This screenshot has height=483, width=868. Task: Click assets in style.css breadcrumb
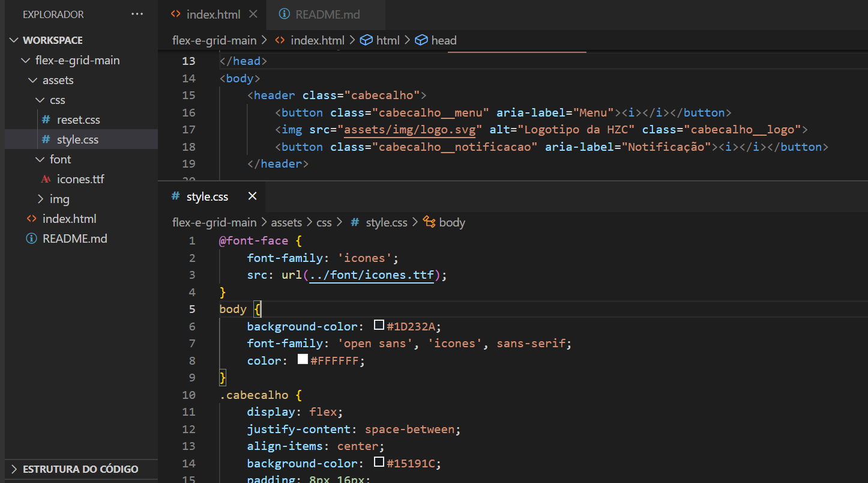pos(286,222)
